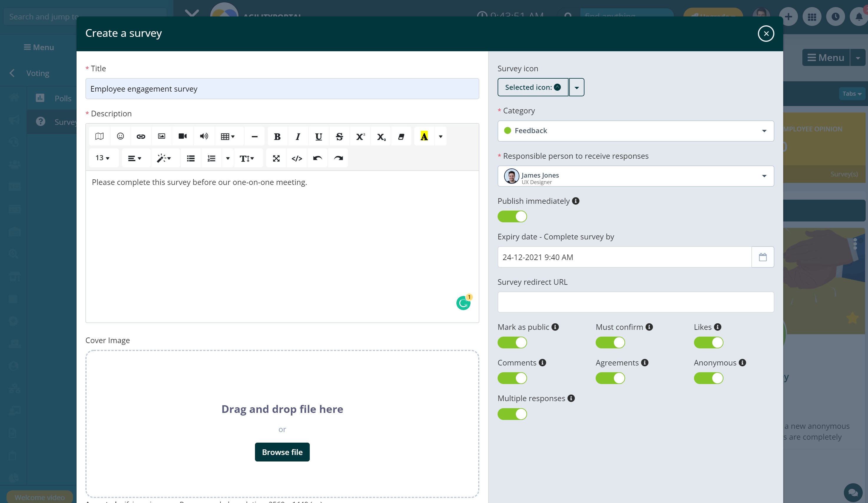
Task: Open the Category Feedback dropdown
Action: pyautogui.click(x=635, y=131)
